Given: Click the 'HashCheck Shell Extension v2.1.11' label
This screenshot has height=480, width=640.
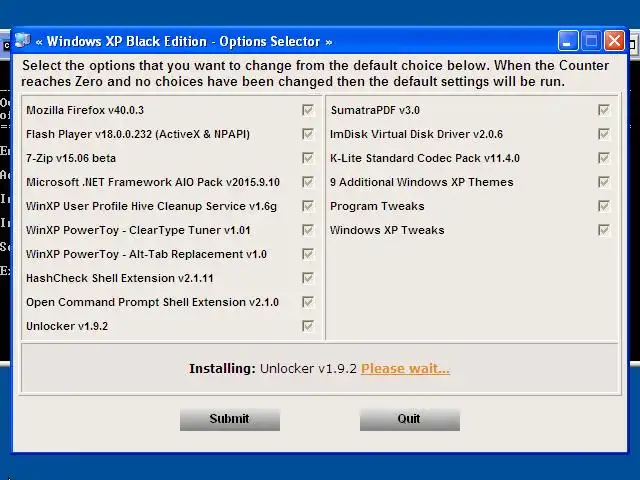Looking at the screenshot, I should tap(120, 278).
